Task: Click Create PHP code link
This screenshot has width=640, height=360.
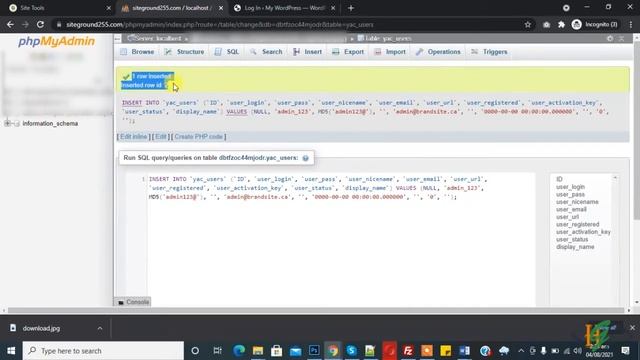Action: (x=198, y=137)
